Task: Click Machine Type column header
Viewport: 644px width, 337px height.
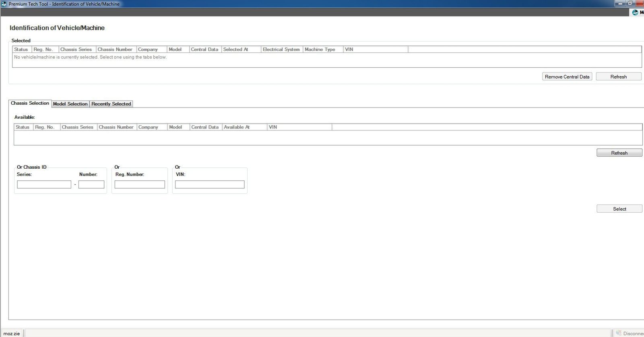Action: click(320, 50)
